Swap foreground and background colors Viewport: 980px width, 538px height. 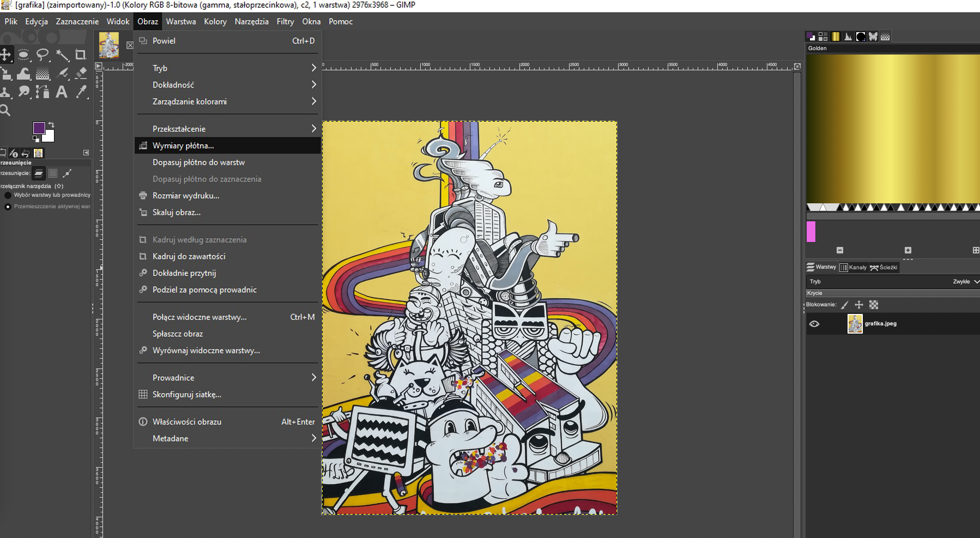(51, 125)
